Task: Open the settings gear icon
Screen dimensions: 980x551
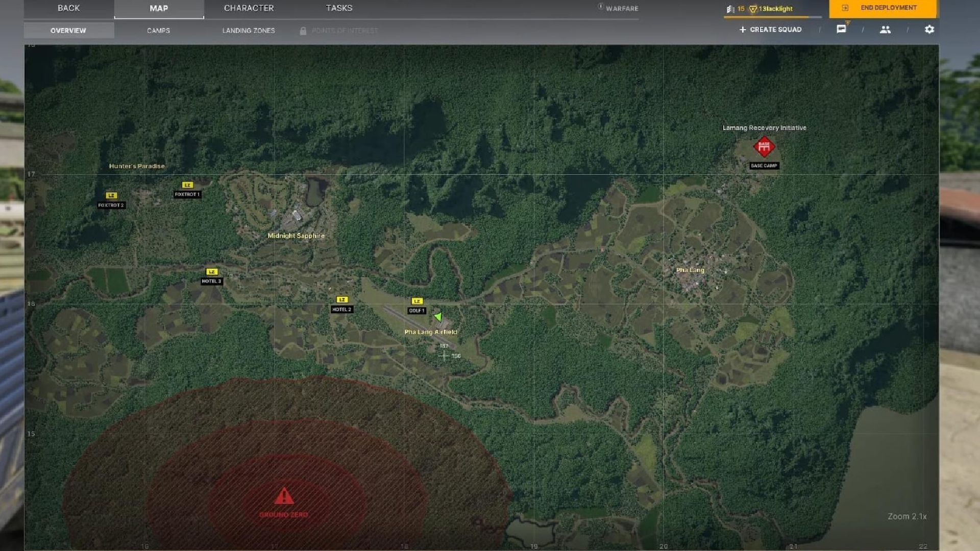Action: [x=929, y=30]
